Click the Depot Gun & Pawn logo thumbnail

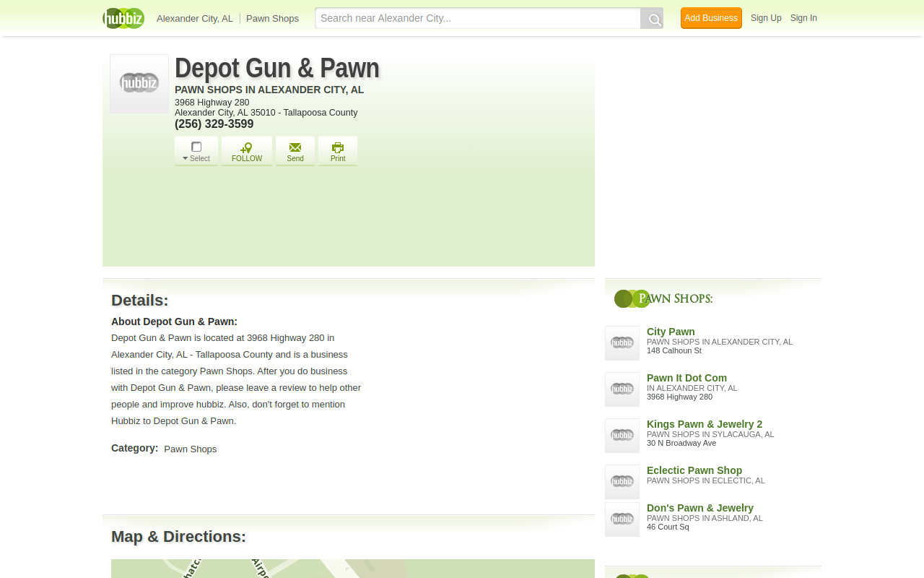coord(139,84)
